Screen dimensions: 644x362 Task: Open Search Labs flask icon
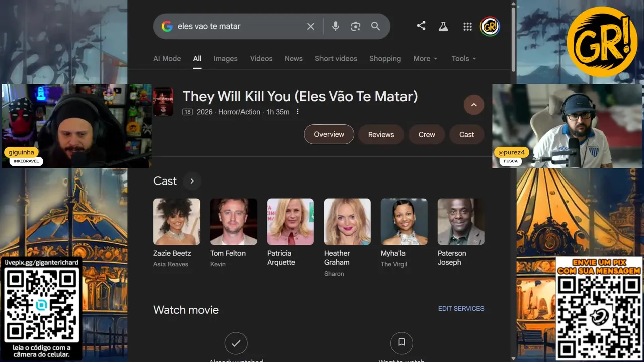coord(443,26)
